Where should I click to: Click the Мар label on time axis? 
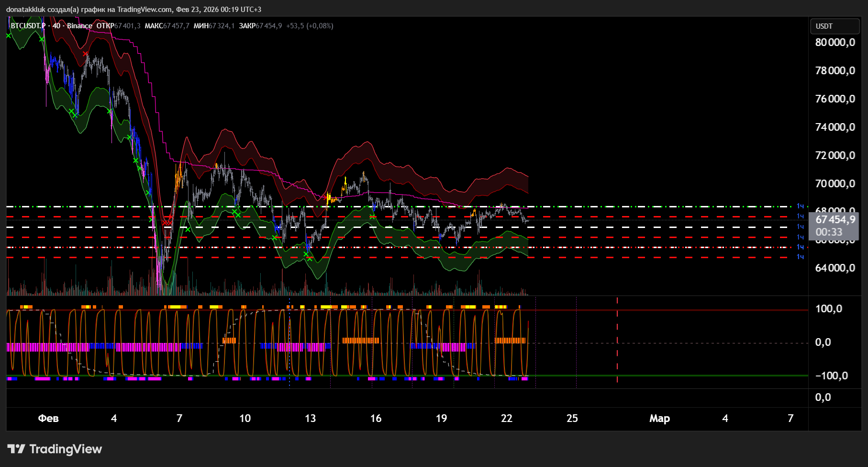(659, 419)
